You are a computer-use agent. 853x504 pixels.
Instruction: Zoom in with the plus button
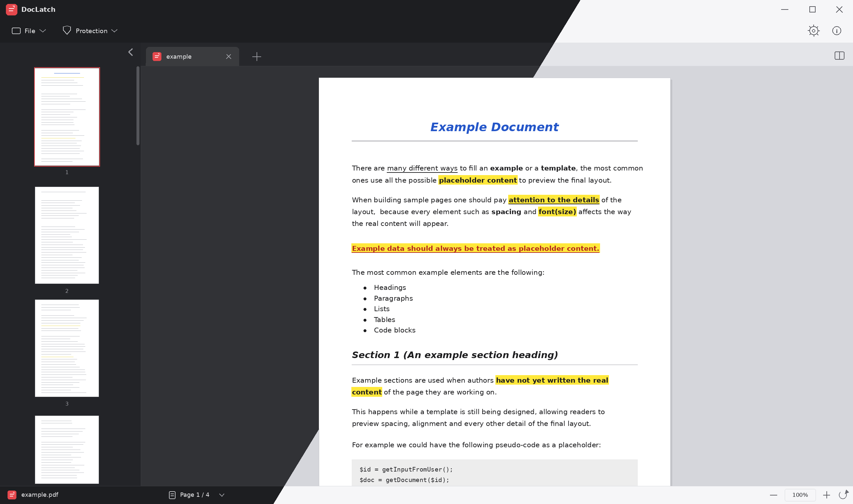(x=826, y=495)
